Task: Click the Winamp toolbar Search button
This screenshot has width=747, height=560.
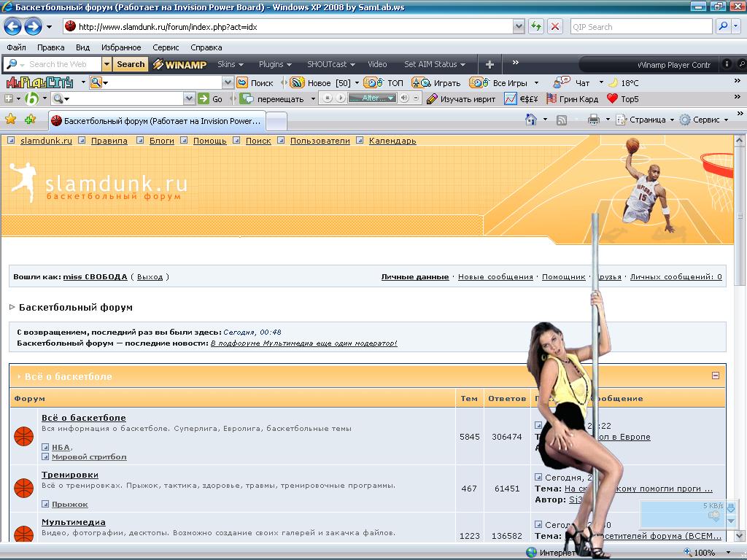Action: pos(131,64)
